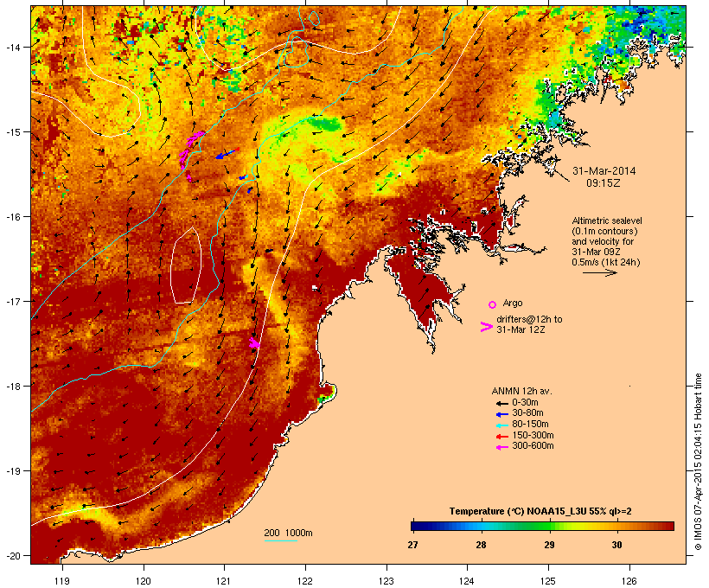Click the IMOS copyright vertical text
This screenshot has height=588, width=709.
point(698,462)
